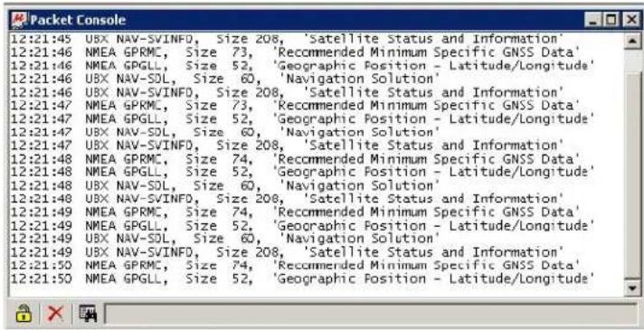Select the 12:21:48 UBX NAV-SOL line
This screenshot has height=330, width=644.
[225, 185]
